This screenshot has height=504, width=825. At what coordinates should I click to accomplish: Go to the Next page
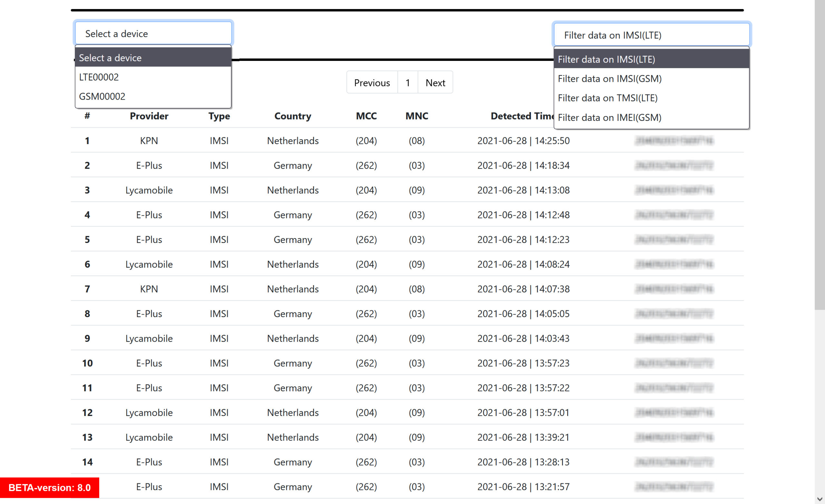pos(435,82)
